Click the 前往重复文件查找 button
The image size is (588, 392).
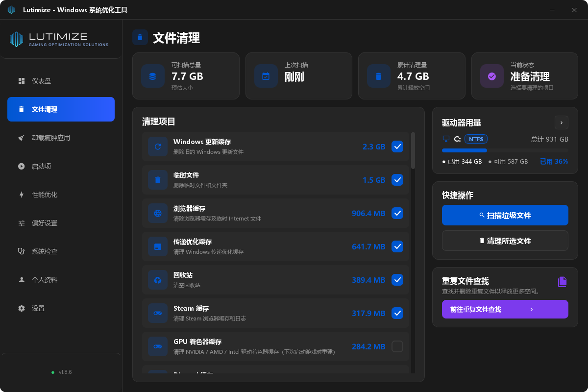(505, 309)
